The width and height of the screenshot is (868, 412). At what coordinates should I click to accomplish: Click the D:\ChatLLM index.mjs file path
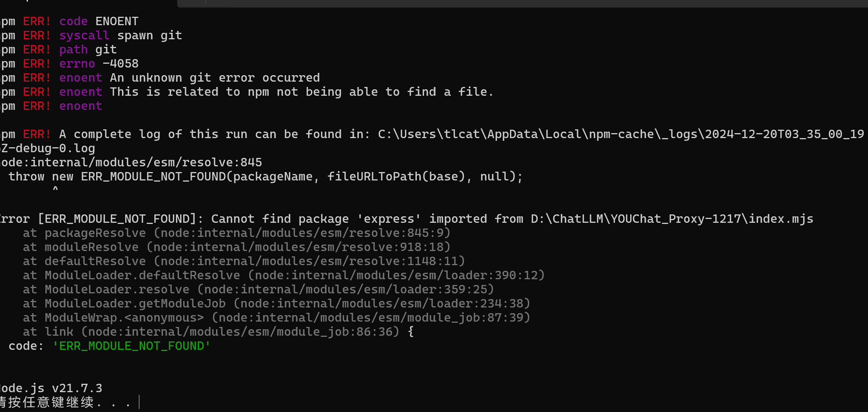coord(672,219)
